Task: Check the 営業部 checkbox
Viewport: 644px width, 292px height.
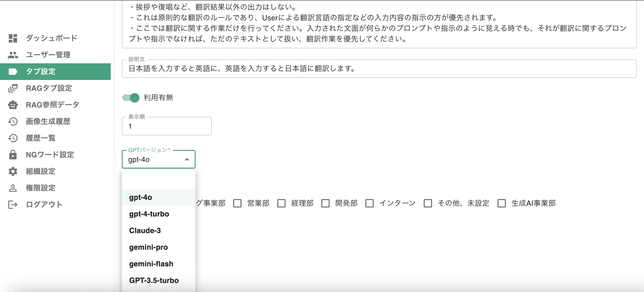Action: pos(237,203)
